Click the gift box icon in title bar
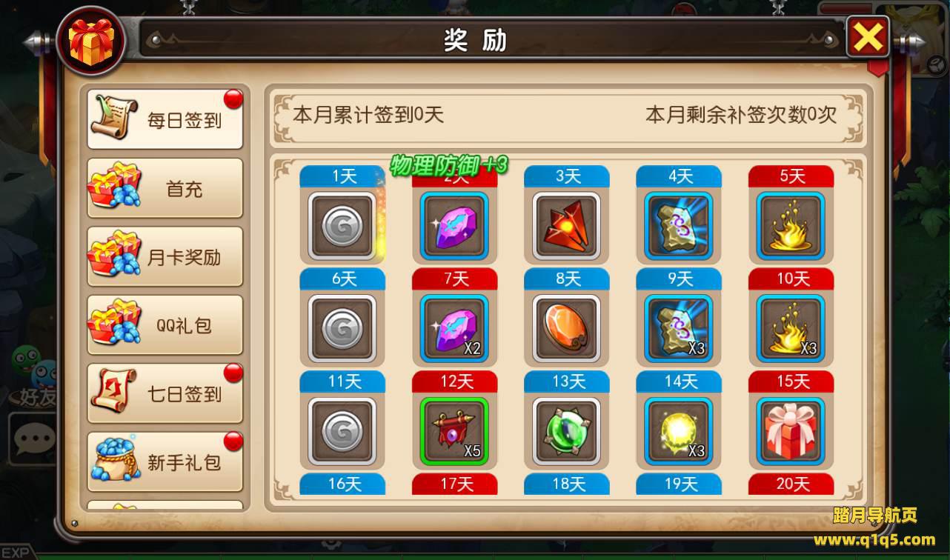Image resolution: width=950 pixels, height=560 pixels. point(90,41)
